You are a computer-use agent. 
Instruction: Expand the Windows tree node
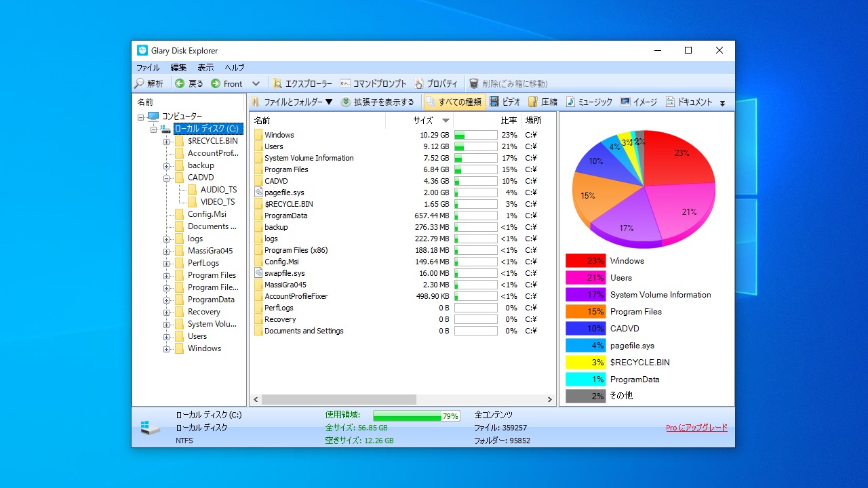(x=167, y=348)
